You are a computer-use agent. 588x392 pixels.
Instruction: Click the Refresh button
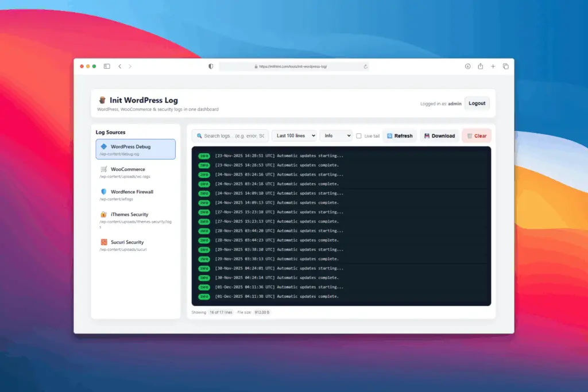[x=400, y=135]
